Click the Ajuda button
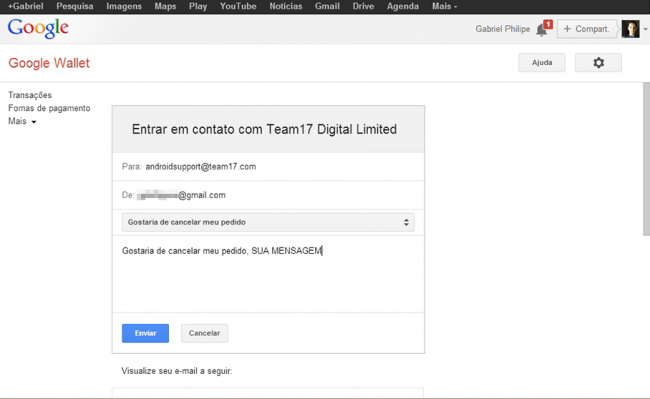 click(542, 63)
